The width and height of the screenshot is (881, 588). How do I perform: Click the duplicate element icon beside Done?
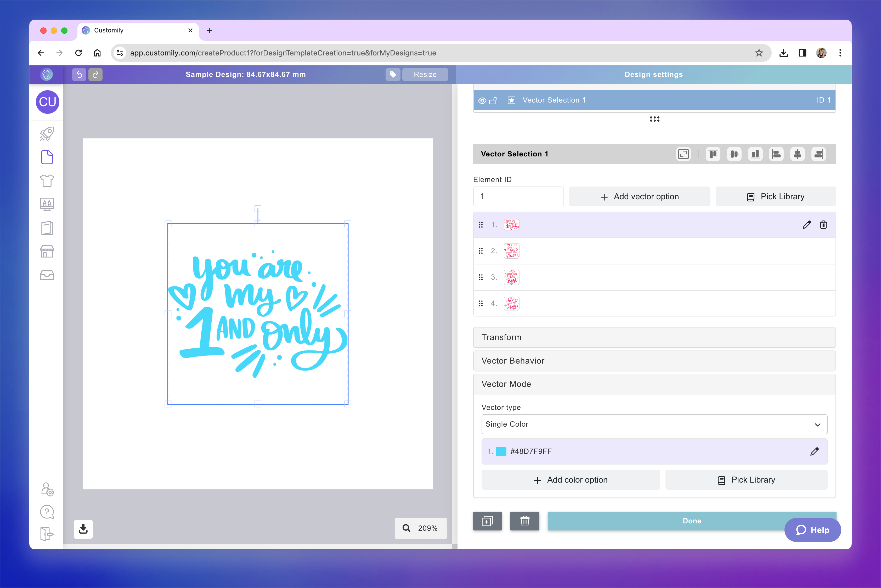487,521
